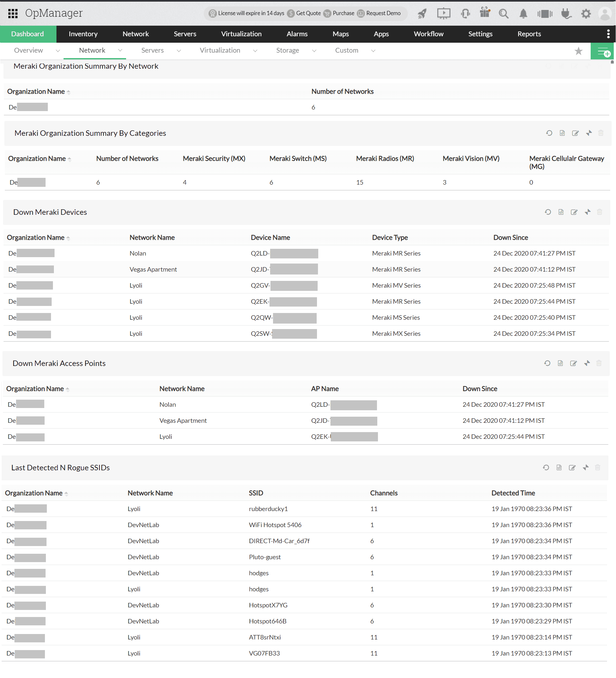Toggle favorite star for this dashboard
Image resolution: width=616 pixels, height=678 pixels.
click(x=578, y=51)
